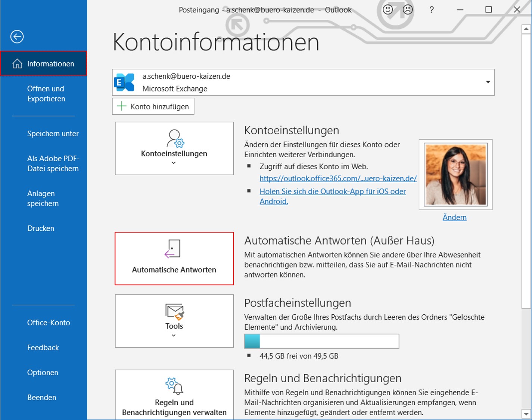
Task: Click the scrollbar up arrow
Action: pos(526,29)
